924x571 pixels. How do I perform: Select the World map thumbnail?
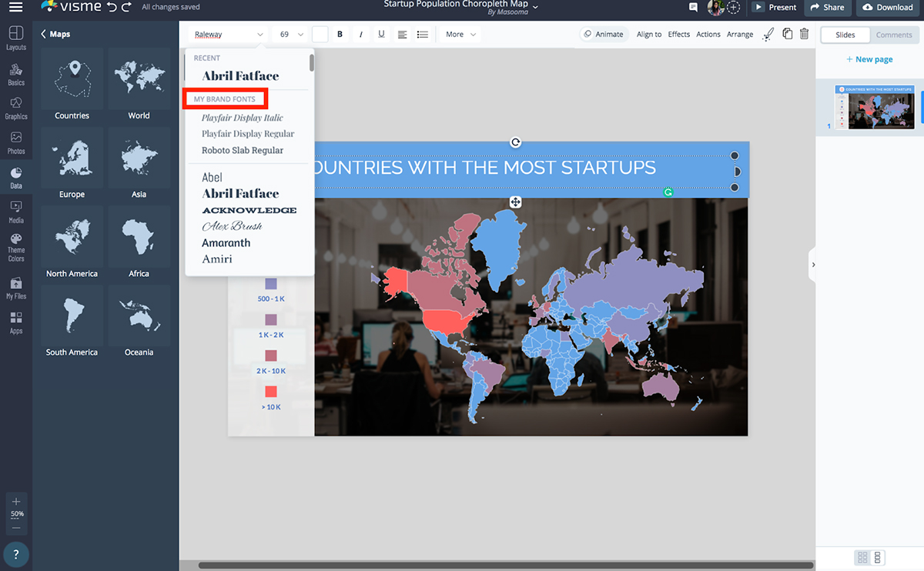139,78
